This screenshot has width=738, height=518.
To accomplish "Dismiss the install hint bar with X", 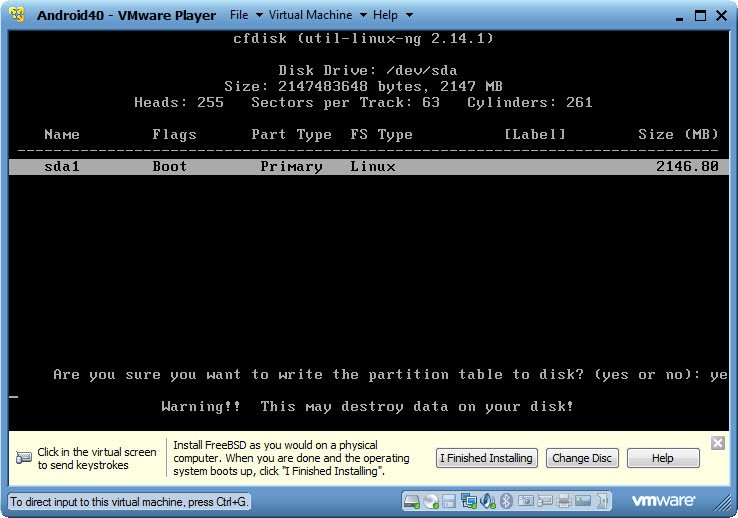I will coord(718,443).
